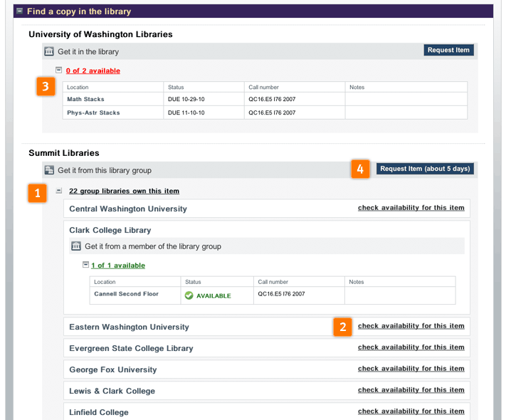The height and width of the screenshot is (420, 511).
Task: Check availability for Evergreen State College Library
Action: [411, 347]
